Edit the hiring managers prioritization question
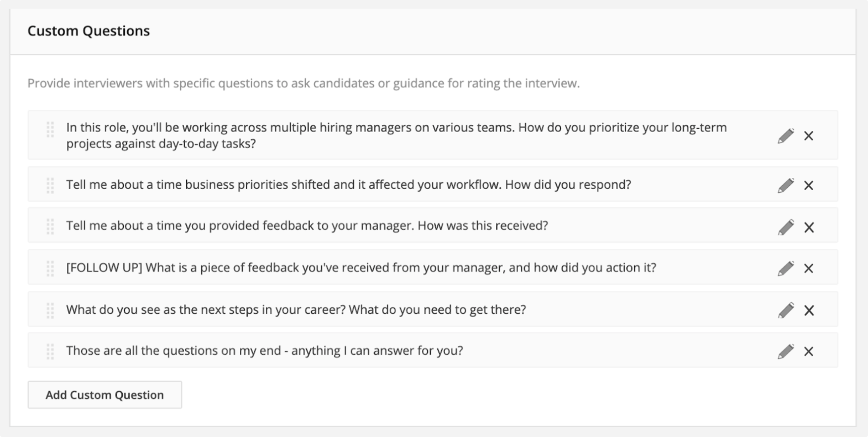Viewport: 868px width, 437px height. [x=786, y=136]
